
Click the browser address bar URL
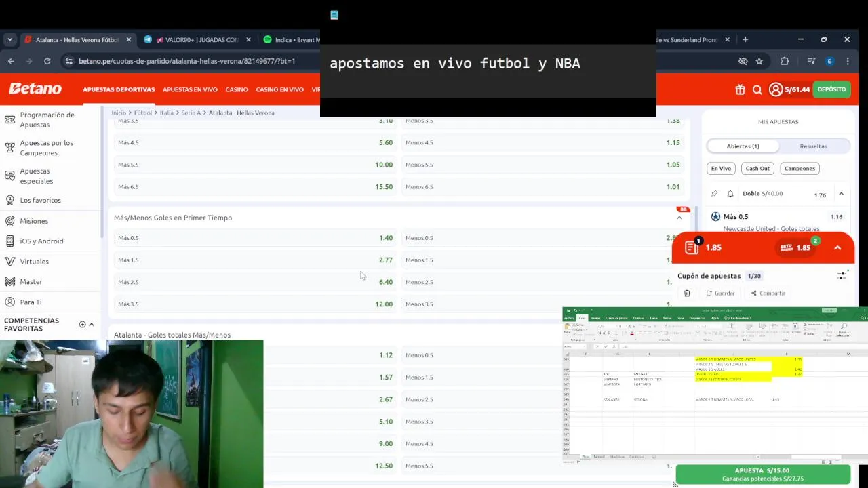[x=186, y=61]
